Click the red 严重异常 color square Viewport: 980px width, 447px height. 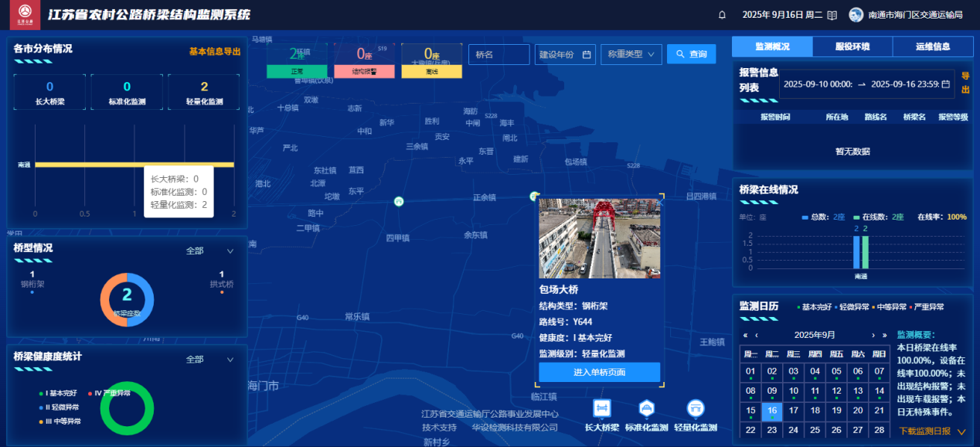coord(910,306)
